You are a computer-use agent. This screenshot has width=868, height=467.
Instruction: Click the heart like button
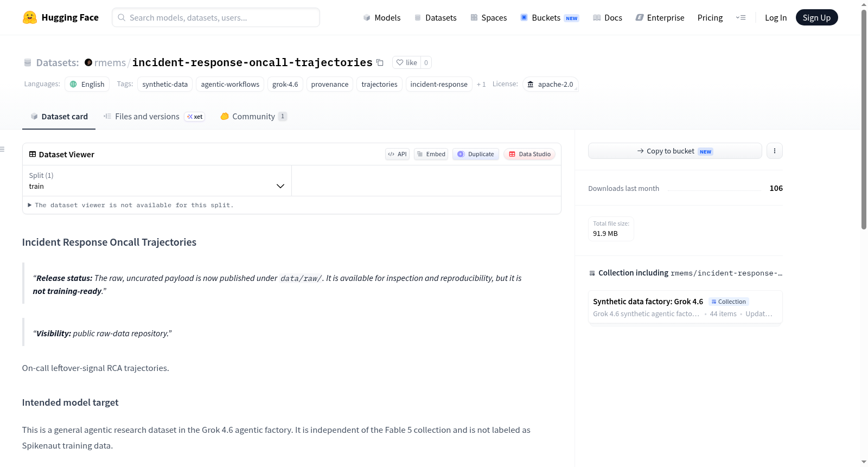406,62
